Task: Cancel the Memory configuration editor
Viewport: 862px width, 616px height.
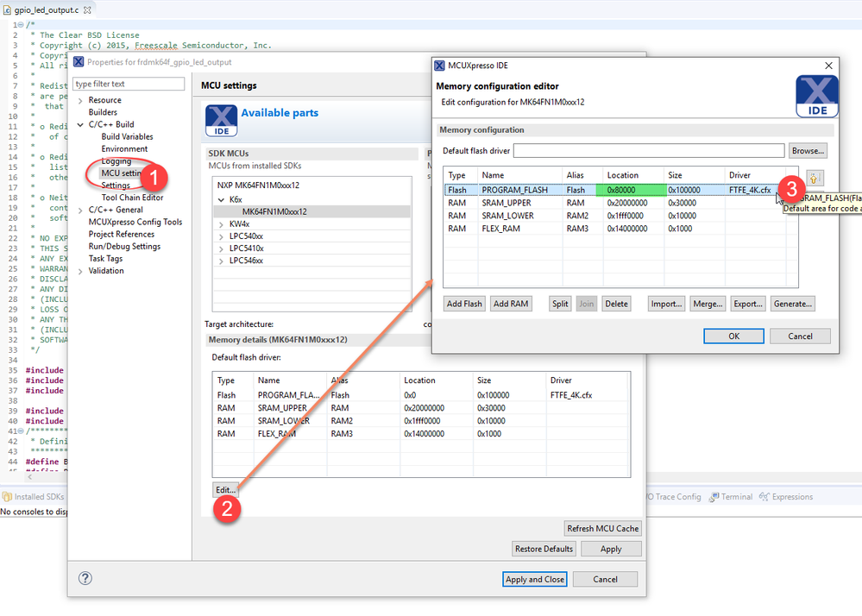Action: [800, 336]
